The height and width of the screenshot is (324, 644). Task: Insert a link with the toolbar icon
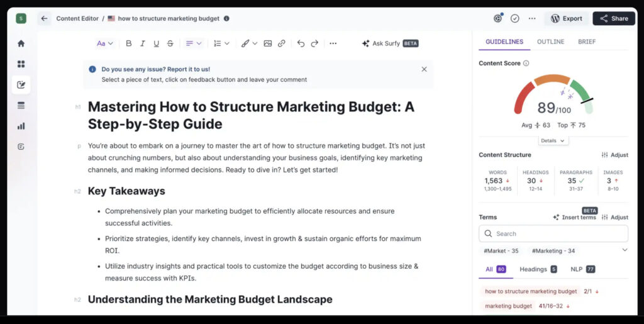(282, 43)
